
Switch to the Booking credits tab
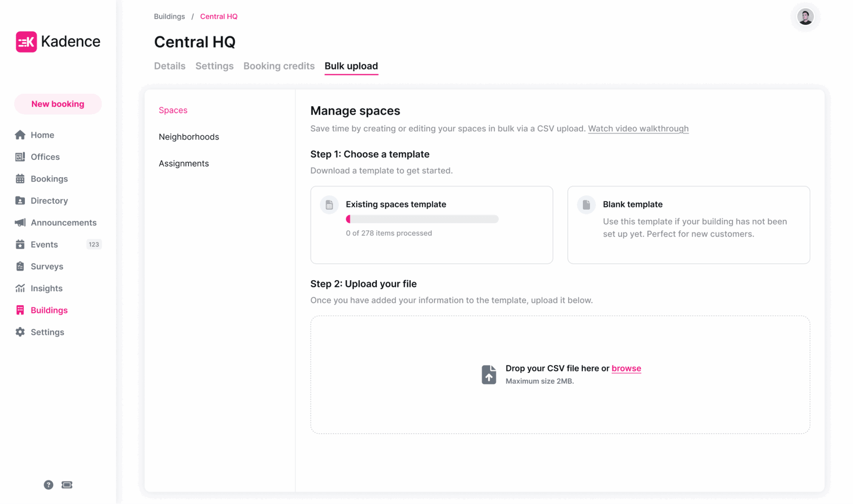click(279, 66)
